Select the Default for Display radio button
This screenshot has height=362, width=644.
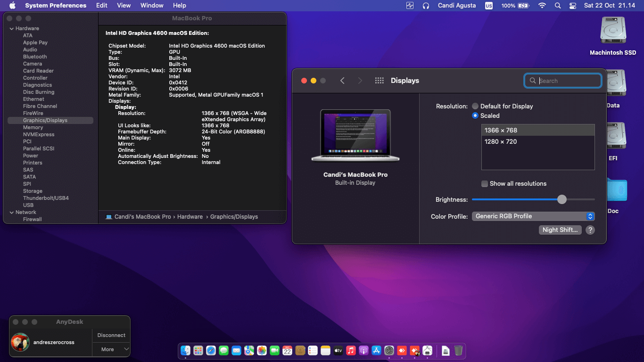(475, 106)
